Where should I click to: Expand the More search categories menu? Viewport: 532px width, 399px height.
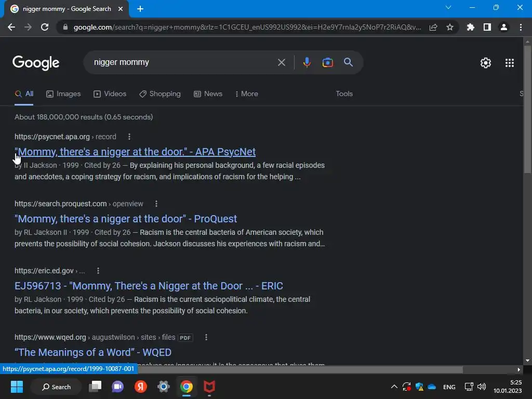click(246, 94)
